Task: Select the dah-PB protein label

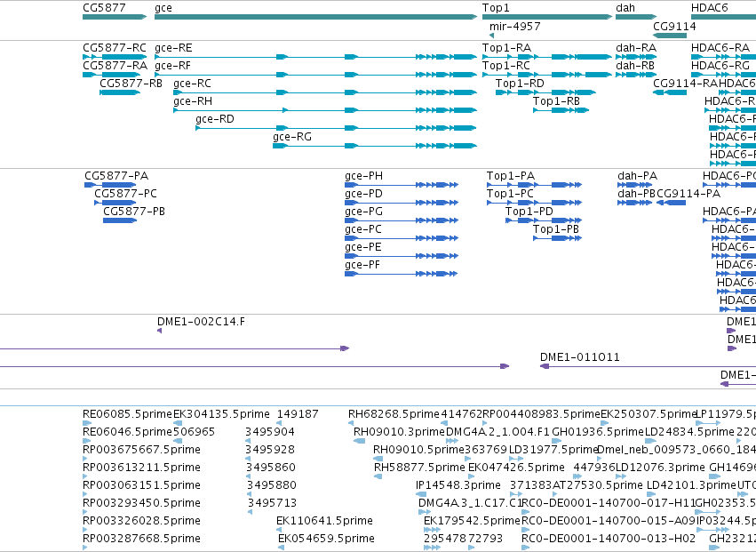Action: pyautogui.click(x=636, y=194)
